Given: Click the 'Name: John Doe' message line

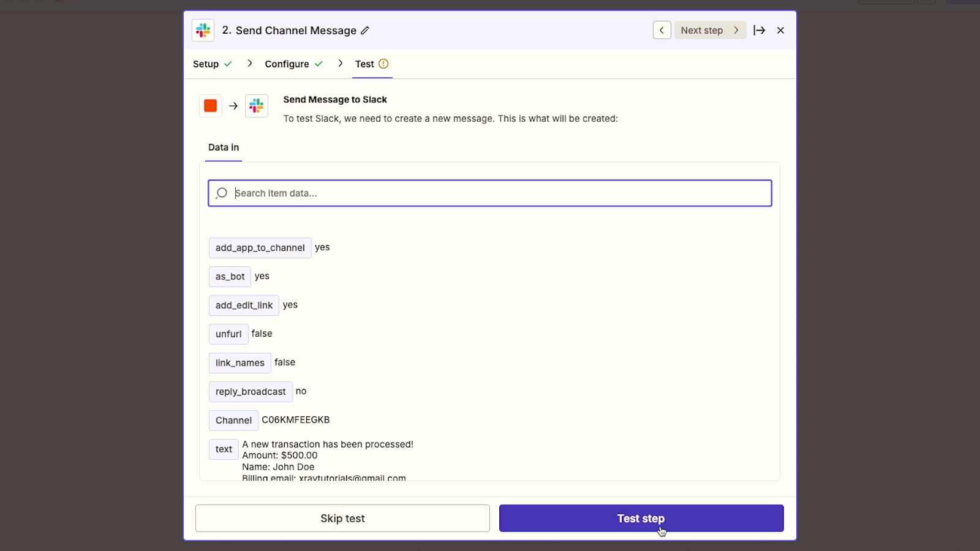Looking at the screenshot, I should (x=278, y=467).
